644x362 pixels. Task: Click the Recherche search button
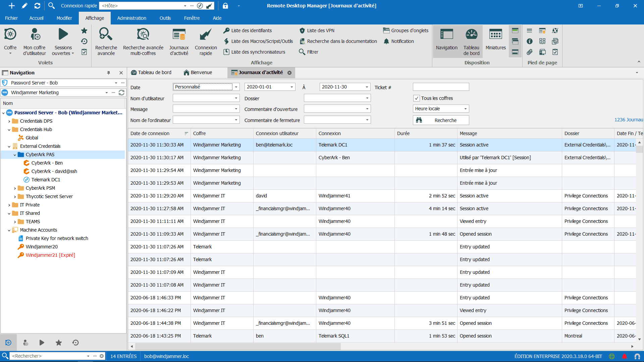(x=441, y=120)
